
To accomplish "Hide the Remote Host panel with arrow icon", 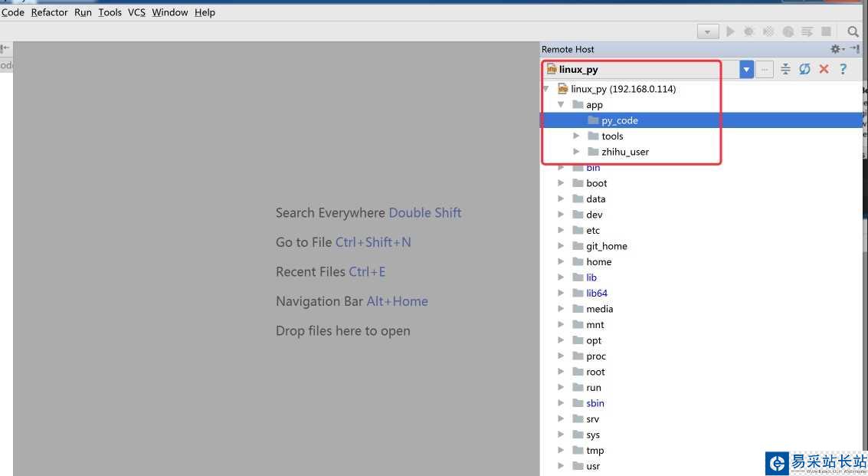I will tap(855, 49).
